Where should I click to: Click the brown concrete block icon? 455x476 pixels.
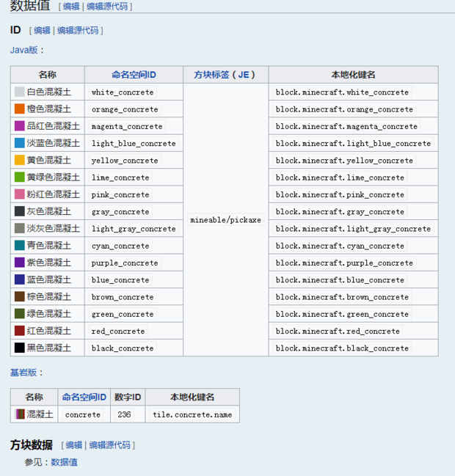click(19, 296)
